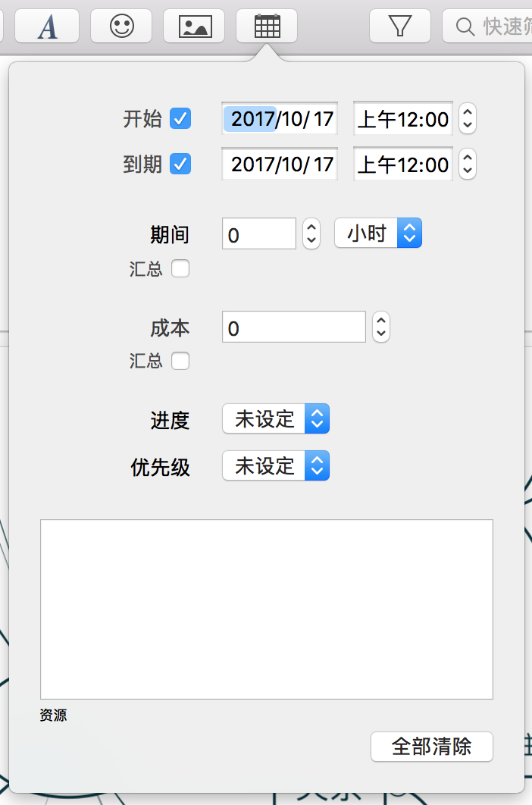This screenshot has height=805, width=532.
Task: Toggle the calendar task info button
Action: (267, 27)
